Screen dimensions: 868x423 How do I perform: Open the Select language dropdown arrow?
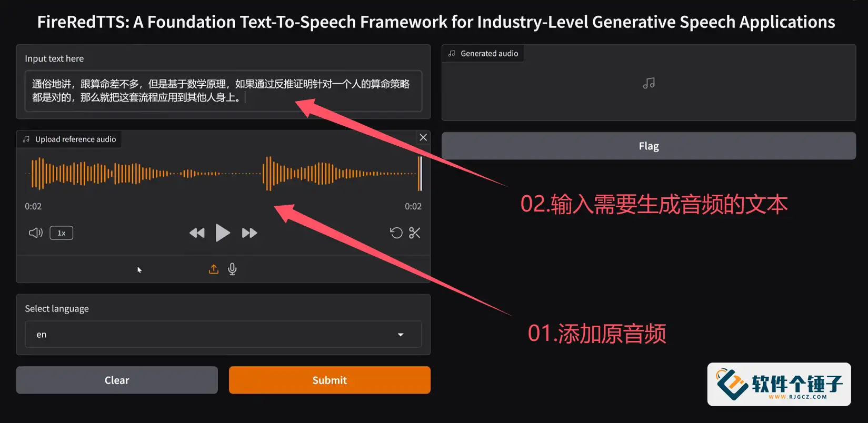pyautogui.click(x=401, y=335)
